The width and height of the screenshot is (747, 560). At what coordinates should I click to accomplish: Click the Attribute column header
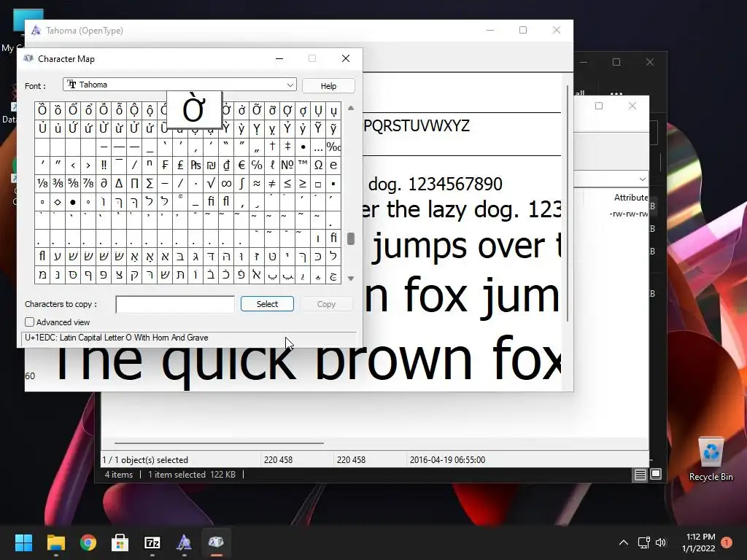631,197
